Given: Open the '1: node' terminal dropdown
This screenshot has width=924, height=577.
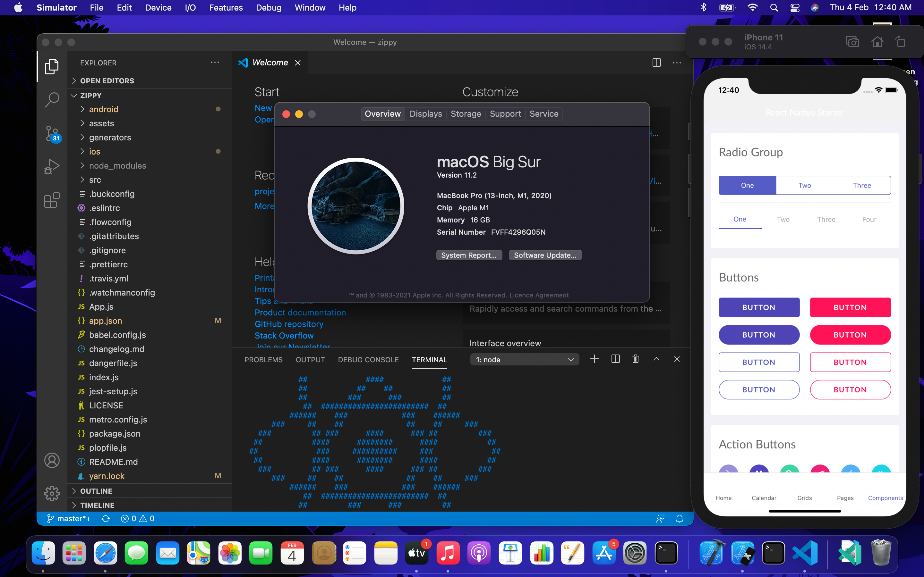Looking at the screenshot, I should click(525, 359).
